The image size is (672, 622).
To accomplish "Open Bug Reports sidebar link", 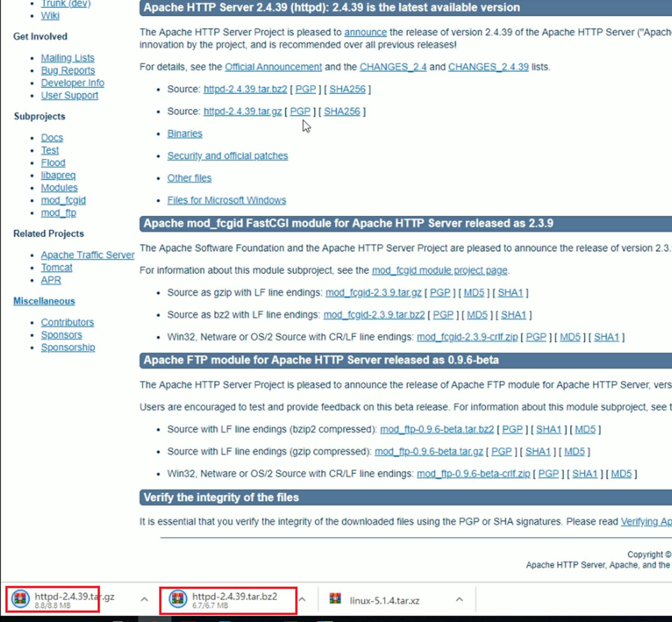I will [x=68, y=71].
